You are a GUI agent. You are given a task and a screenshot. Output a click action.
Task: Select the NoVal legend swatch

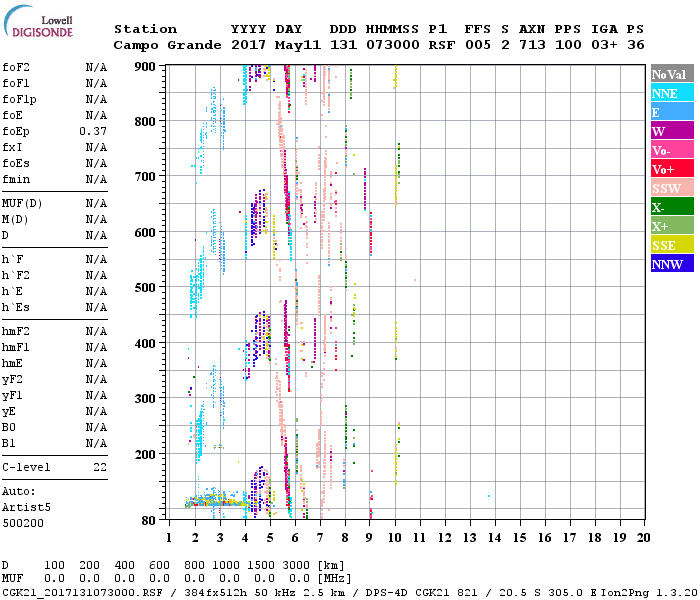tap(672, 74)
